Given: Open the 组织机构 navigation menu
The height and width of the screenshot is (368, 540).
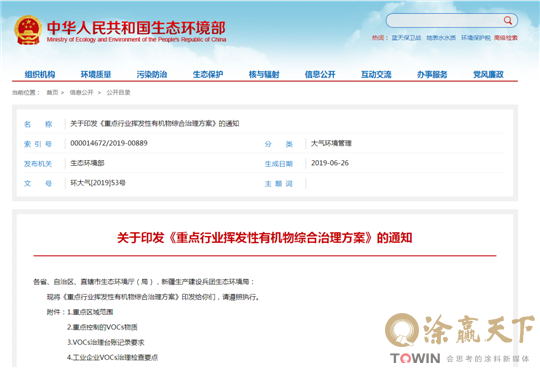Looking at the screenshot, I should [40, 74].
